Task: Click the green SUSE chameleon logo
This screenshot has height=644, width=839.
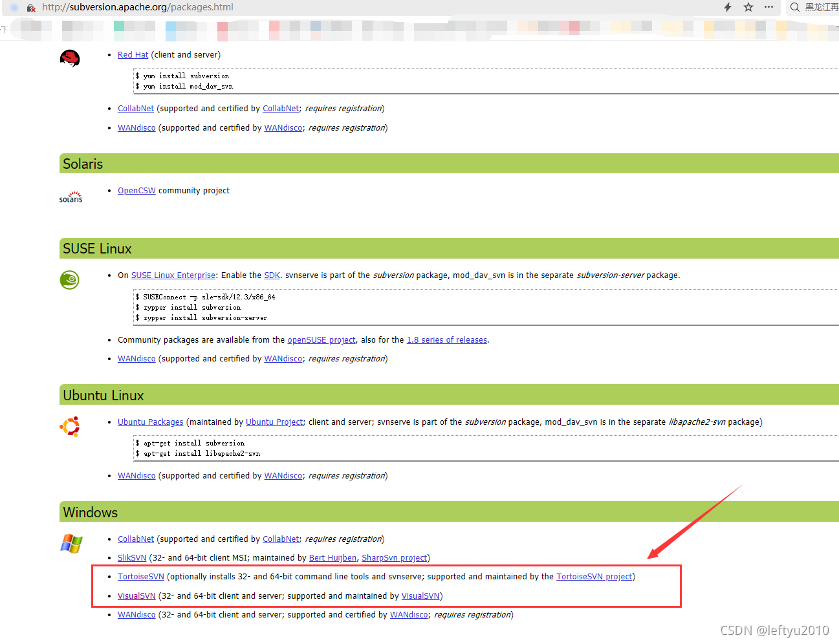Action: [x=69, y=279]
